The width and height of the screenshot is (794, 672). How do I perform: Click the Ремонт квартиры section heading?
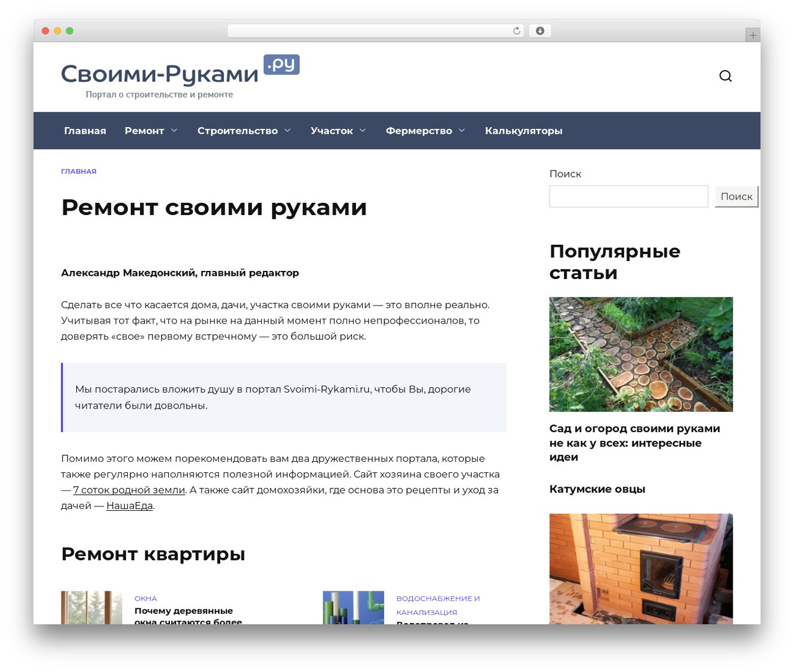(153, 554)
